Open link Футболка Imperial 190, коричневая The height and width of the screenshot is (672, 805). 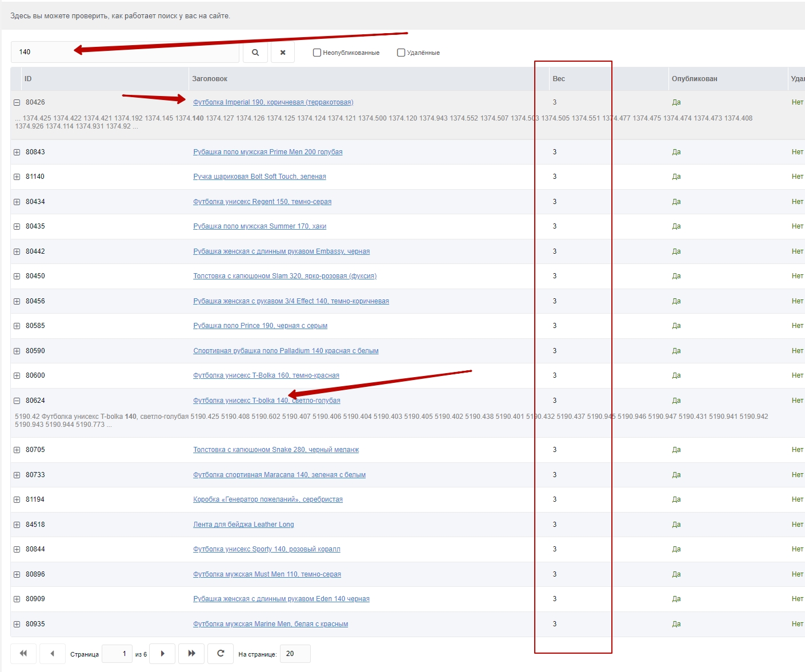[273, 102]
